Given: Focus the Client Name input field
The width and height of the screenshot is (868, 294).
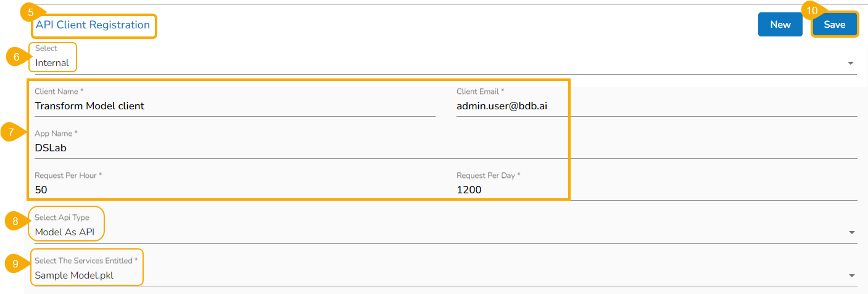Looking at the screenshot, I should pos(234,106).
